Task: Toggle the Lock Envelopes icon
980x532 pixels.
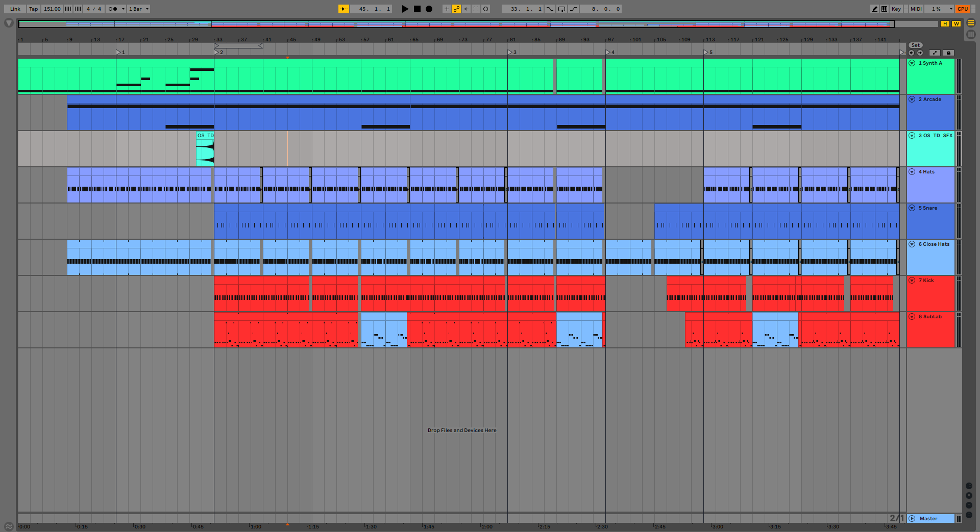Action: 948,53
